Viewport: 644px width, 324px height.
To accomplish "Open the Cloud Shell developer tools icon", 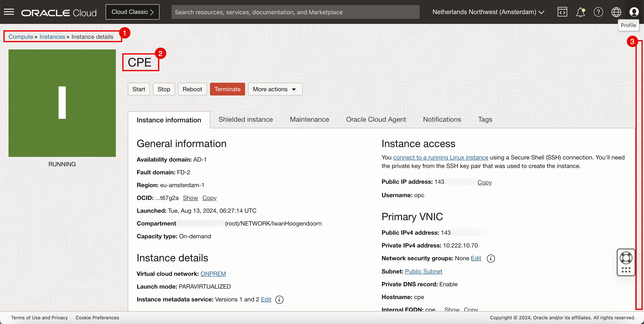I will 562,12.
